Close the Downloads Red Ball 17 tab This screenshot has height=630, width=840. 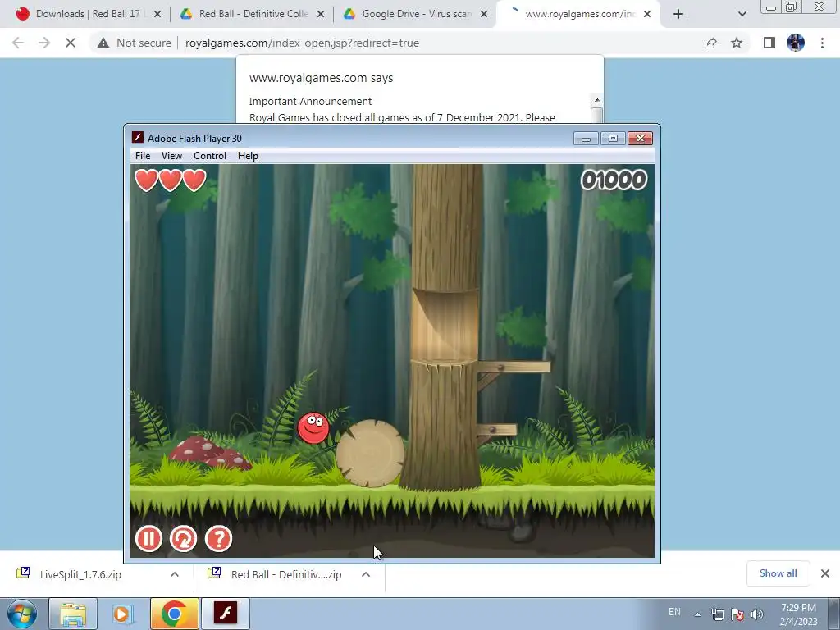(x=157, y=15)
